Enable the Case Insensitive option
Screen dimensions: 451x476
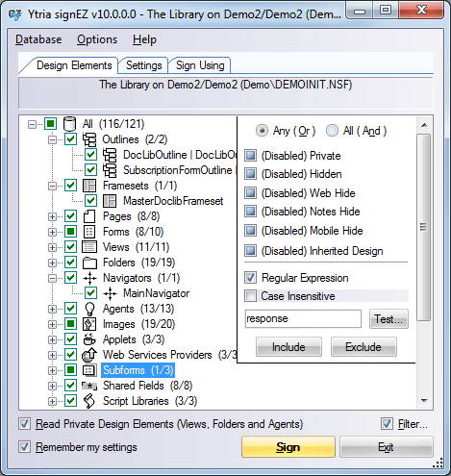[250, 296]
